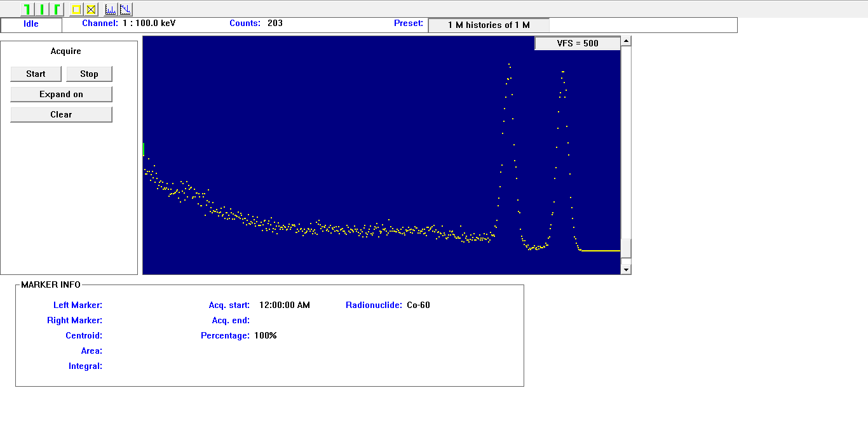Click the crossed-out yellow box clear ROI icon

point(92,9)
